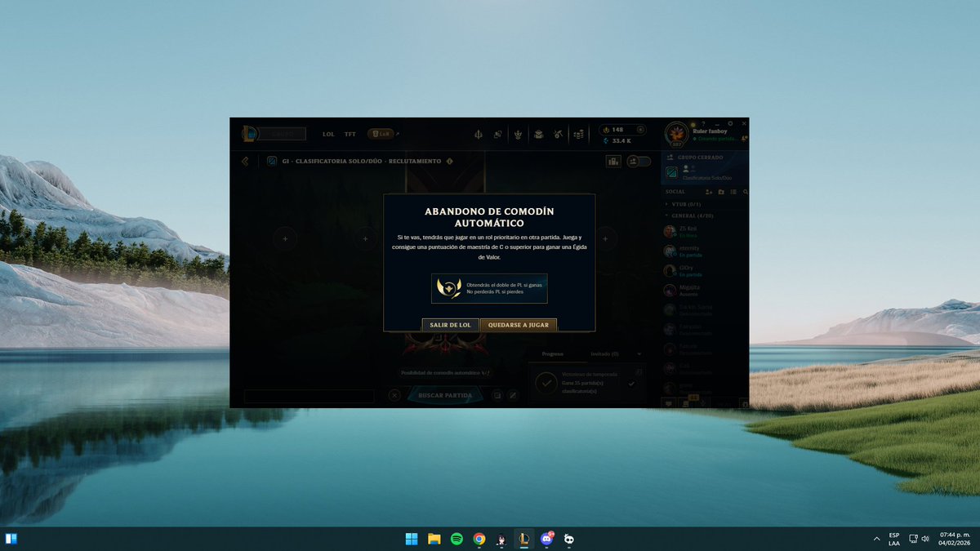Click the add friend icon in SOCIAL
The width and height of the screenshot is (980, 551).
(x=709, y=192)
